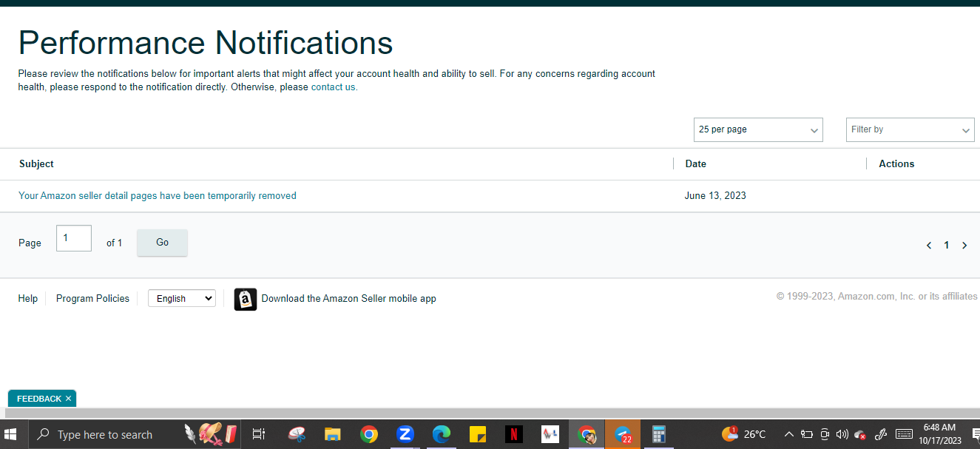Open the white chart app next to Netflix
The height and width of the screenshot is (449, 980).
[x=550, y=434]
